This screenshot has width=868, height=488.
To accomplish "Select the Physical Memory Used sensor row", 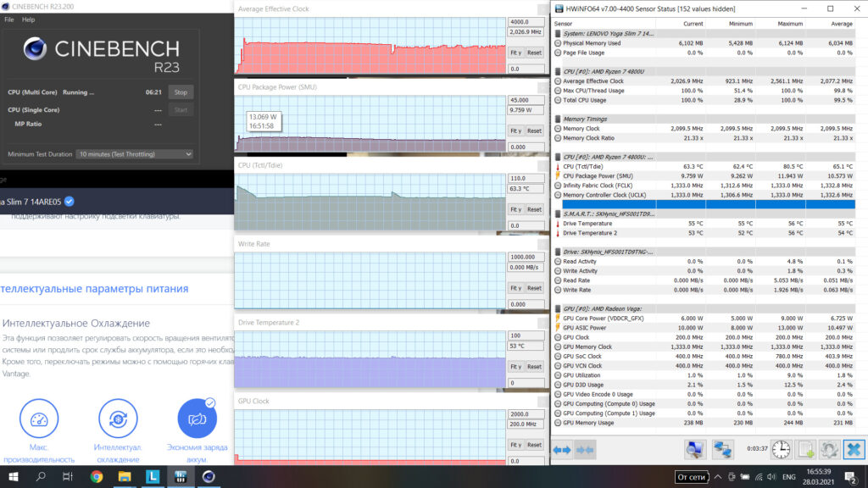I will (x=704, y=43).
